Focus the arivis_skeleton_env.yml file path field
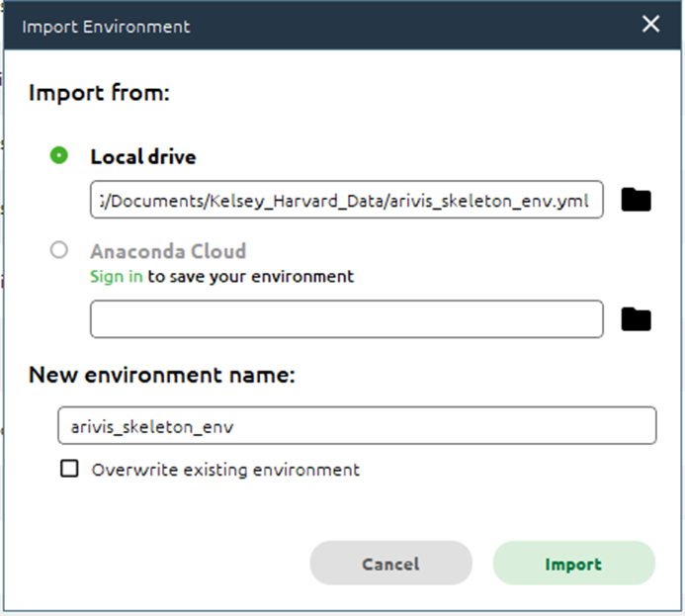 coord(347,200)
